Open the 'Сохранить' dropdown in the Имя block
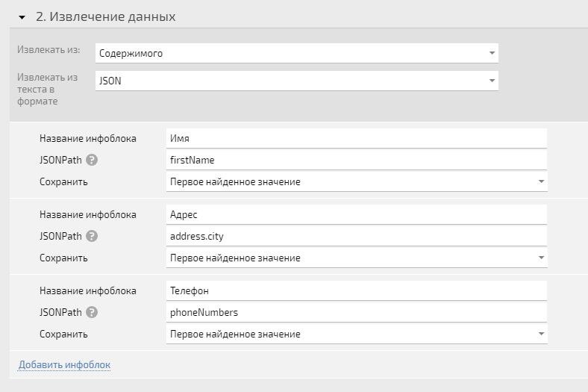The image size is (588, 392). coord(357,181)
